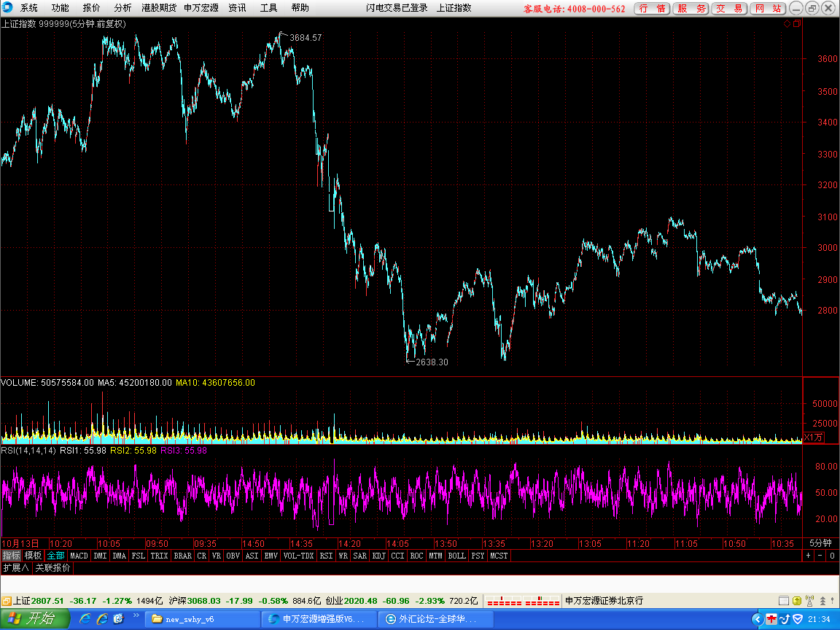
Task: Switch indicator to MACD
Action: (79, 556)
